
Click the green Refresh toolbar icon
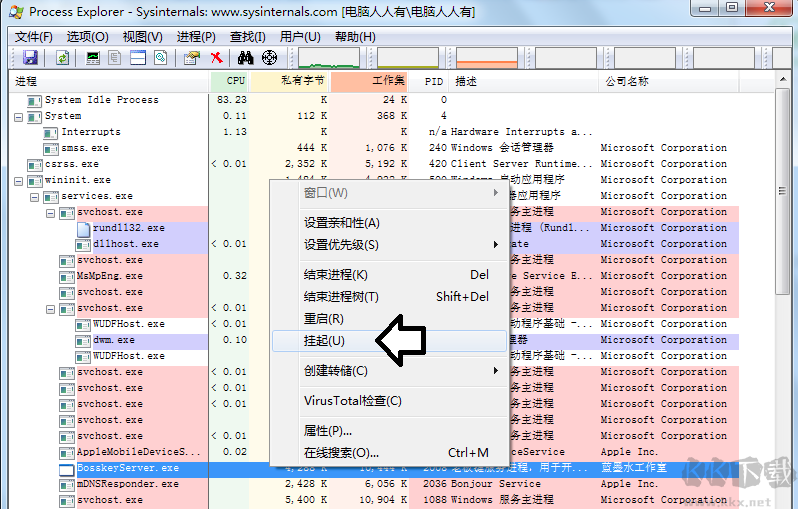click(62, 58)
